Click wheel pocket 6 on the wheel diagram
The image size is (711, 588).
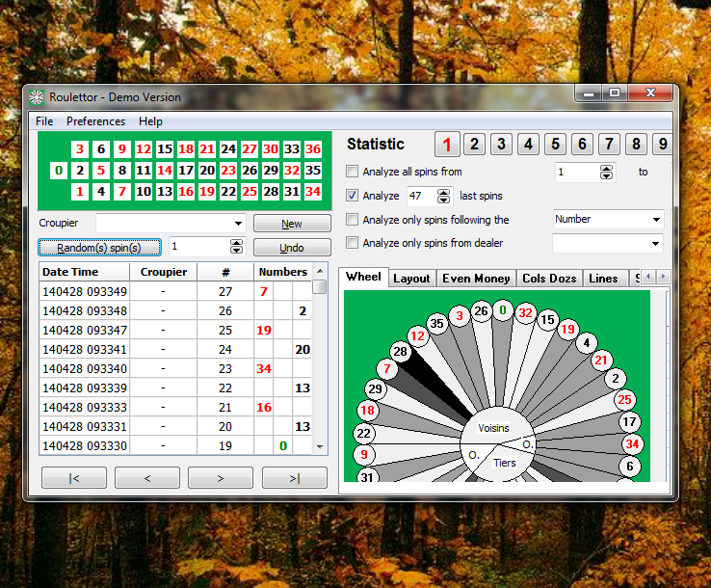pos(630,466)
